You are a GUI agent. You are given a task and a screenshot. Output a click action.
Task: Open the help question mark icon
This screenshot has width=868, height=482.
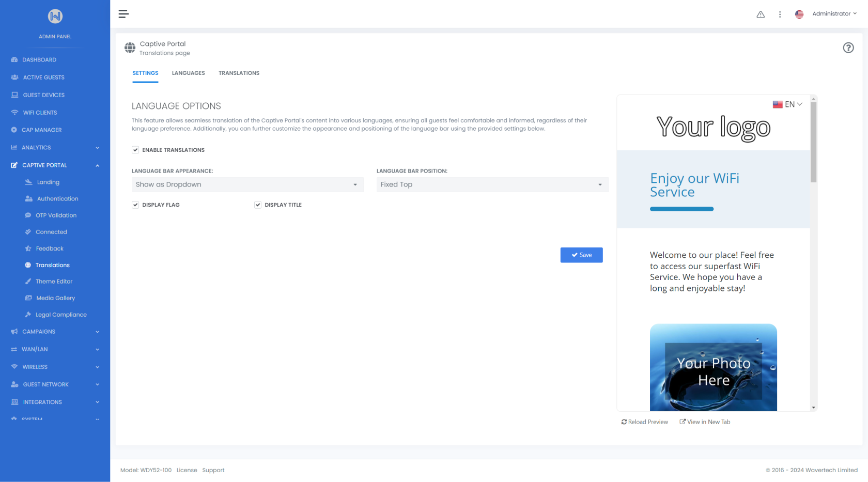point(848,48)
